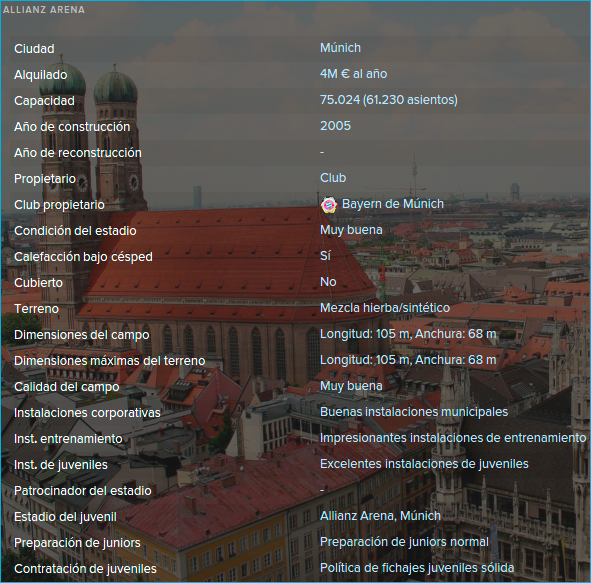Click the Club owner value
591x583 pixels.
tap(333, 178)
